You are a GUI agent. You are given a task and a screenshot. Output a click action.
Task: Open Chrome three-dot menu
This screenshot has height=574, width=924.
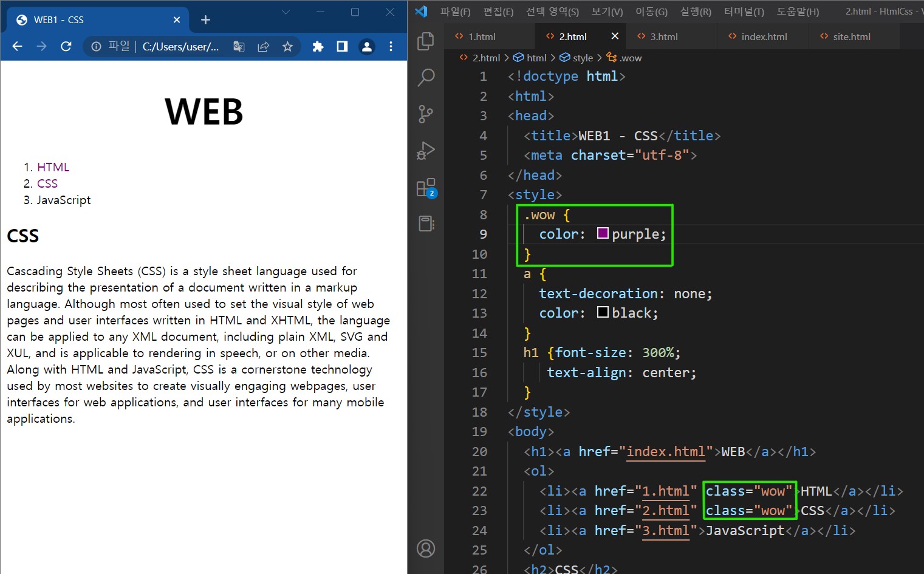pos(391,46)
